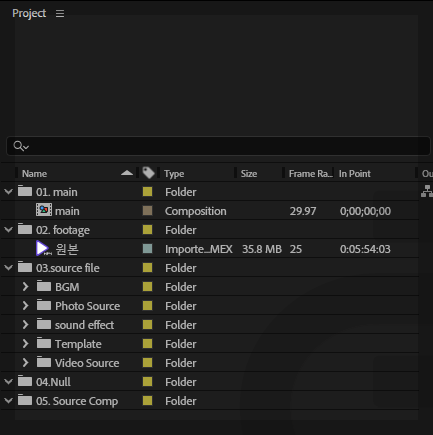Click the 'Importe...MEX' type cell
The width and height of the screenshot is (433, 435).
[199, 249]
